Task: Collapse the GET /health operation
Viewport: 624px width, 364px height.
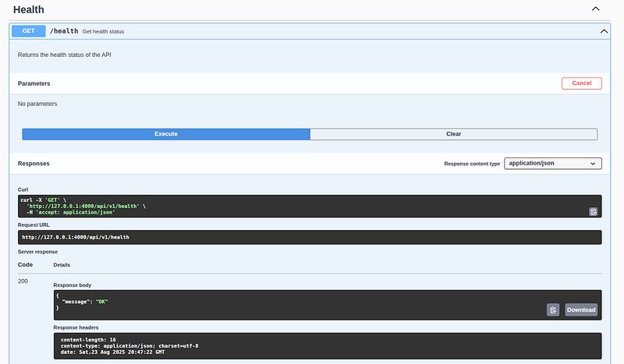Action: (x=604, y=31)
